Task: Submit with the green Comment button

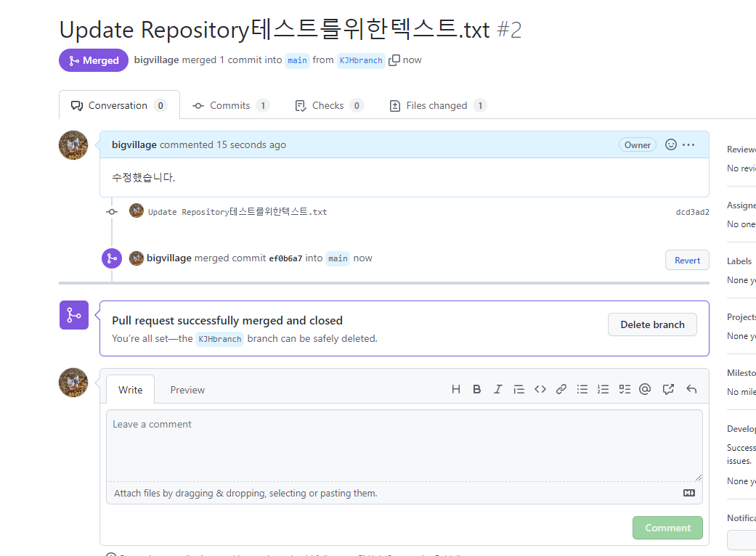Action: tap(667, 528)
